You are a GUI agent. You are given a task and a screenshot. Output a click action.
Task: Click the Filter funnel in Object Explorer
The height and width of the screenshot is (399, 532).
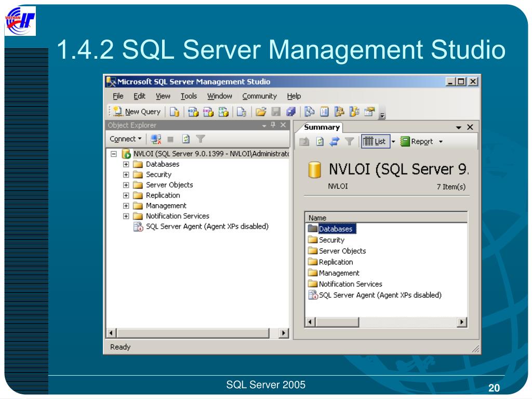tap(201, 139)
